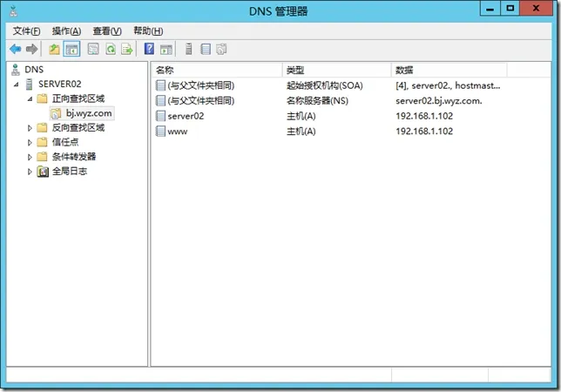Click record icon of NS row
The height and width of the screenshot is (392, 561).
coord(160,100)
